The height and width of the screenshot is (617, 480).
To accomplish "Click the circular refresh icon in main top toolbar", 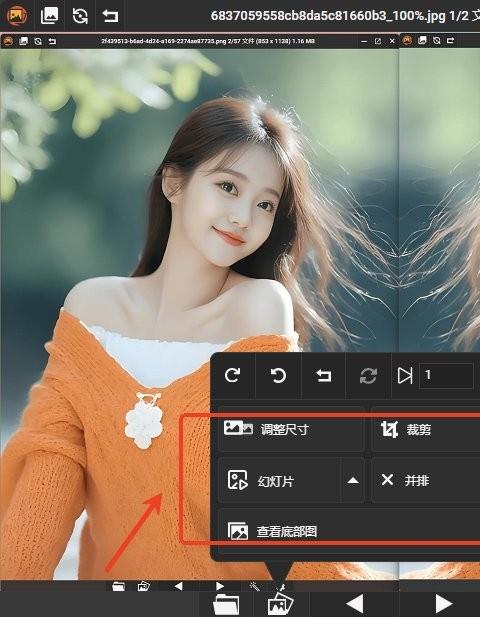I will pyautogui.click(x=80, y=16).
